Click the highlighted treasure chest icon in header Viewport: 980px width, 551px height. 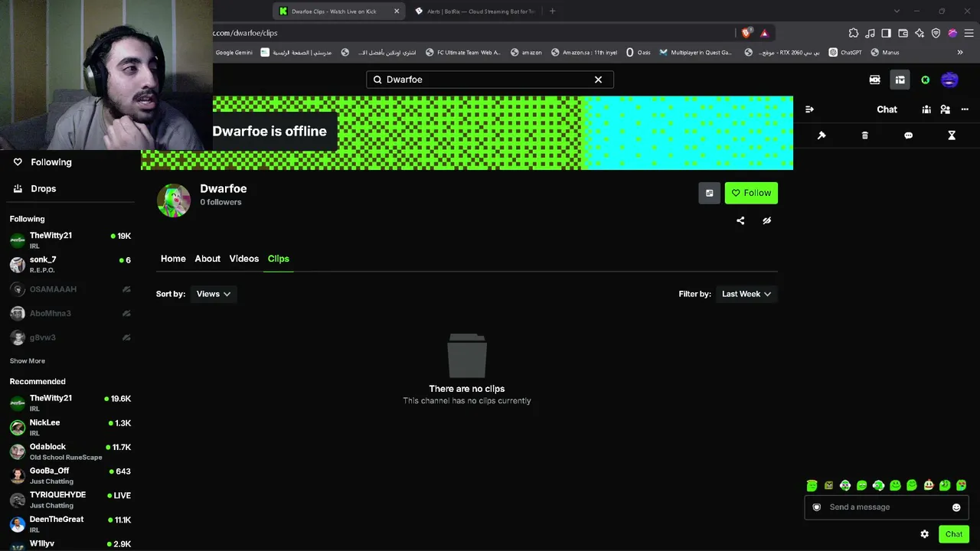900,80
